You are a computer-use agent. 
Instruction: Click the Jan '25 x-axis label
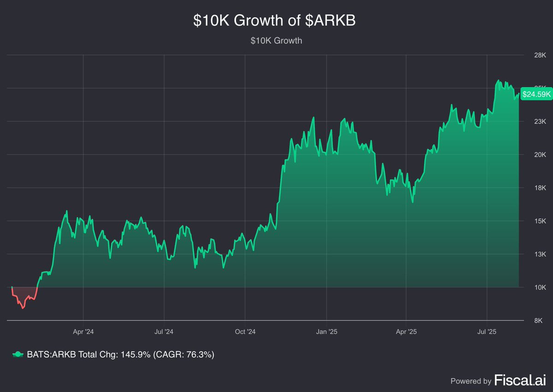[x=326, y=331]
